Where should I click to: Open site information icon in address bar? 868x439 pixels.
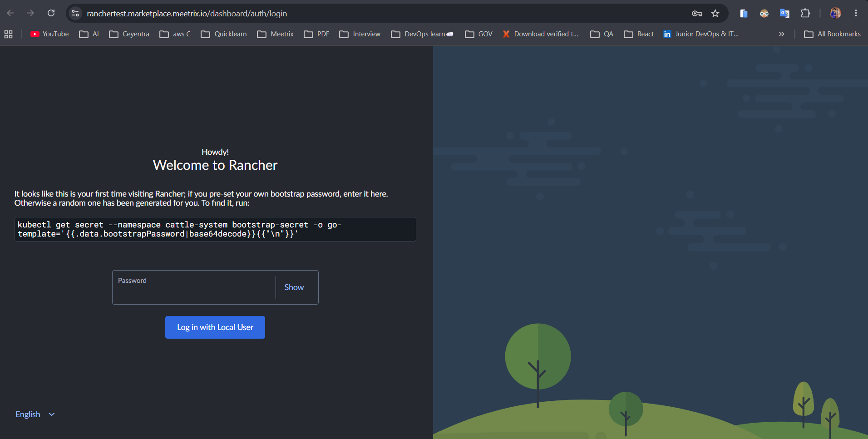(x=76, y=14)
